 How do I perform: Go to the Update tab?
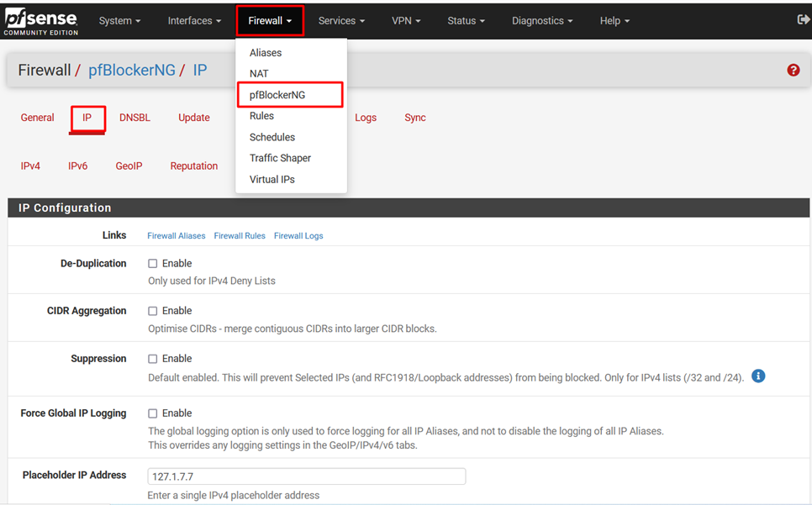tap(193, 118)
